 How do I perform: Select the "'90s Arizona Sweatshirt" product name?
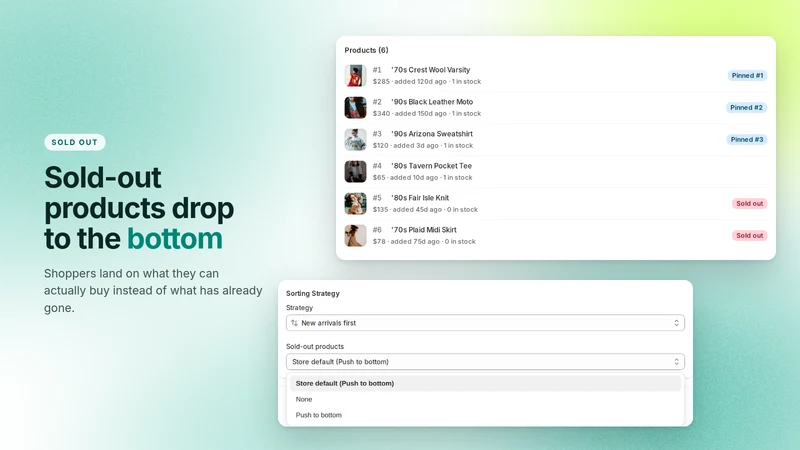pyautogui.click(x=432, y=134)
